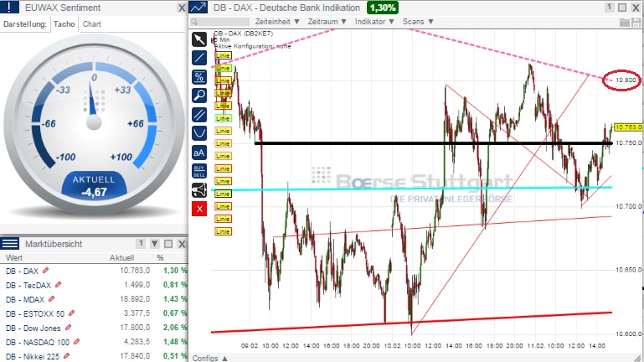Click the DB - DAX (DB2KE7) chart title

tap(243, 34)
